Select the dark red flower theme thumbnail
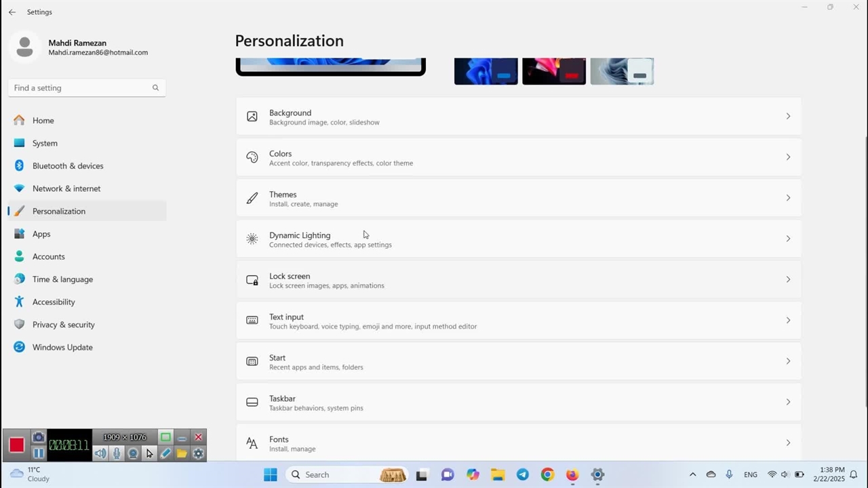 554,71
